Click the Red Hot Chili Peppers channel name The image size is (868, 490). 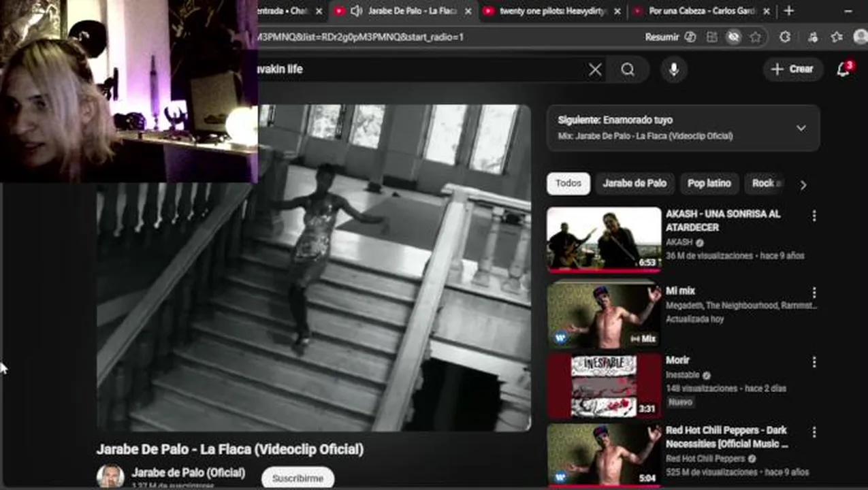click(x=705, y=459)
